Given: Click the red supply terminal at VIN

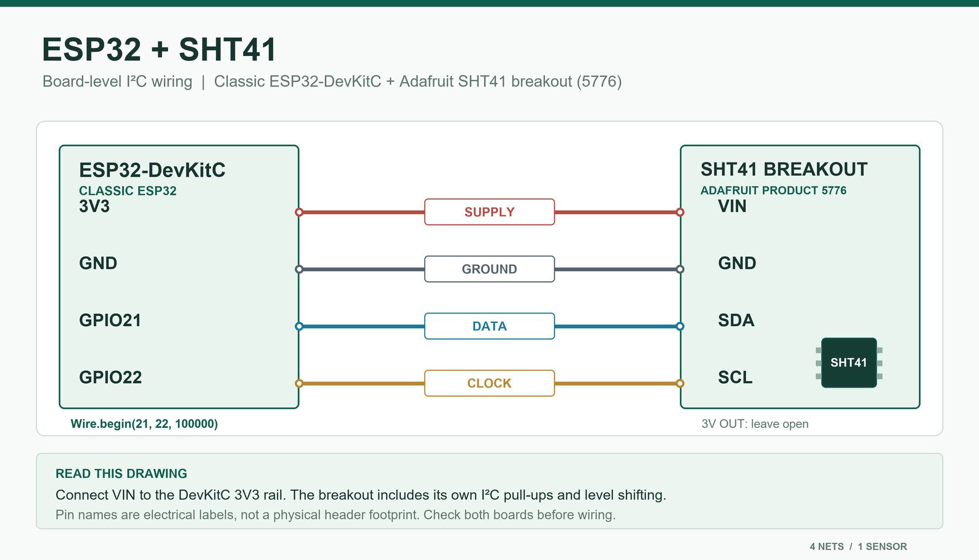Looking at the screenshot, I should pos(680,212).
